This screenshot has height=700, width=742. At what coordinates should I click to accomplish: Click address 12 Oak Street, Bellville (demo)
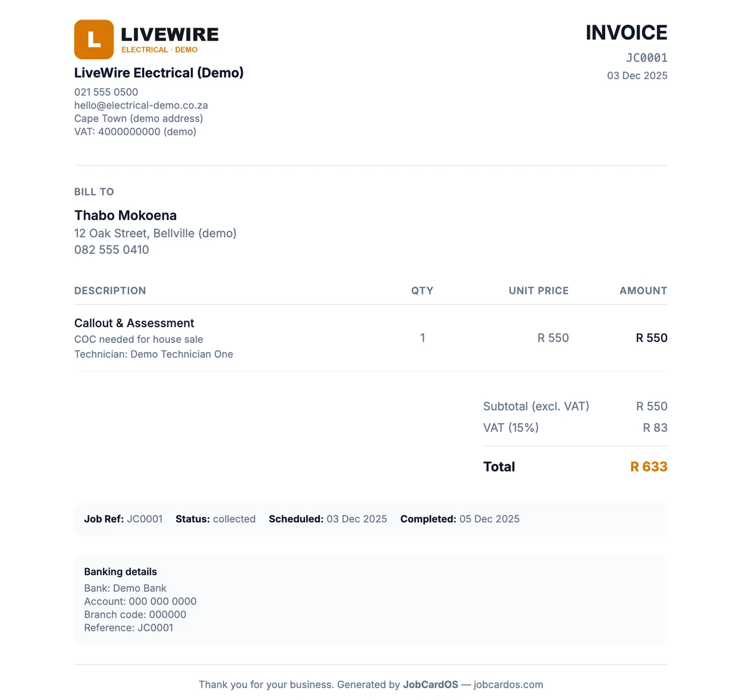coord(155,234)
